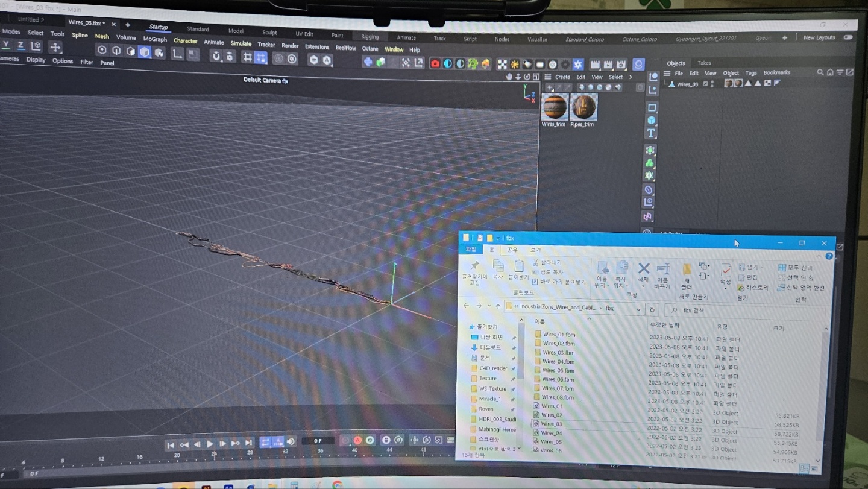Switch to the Standard layout tab
Viewport: 868px width, 489px height.
click(x=198, y=29)
